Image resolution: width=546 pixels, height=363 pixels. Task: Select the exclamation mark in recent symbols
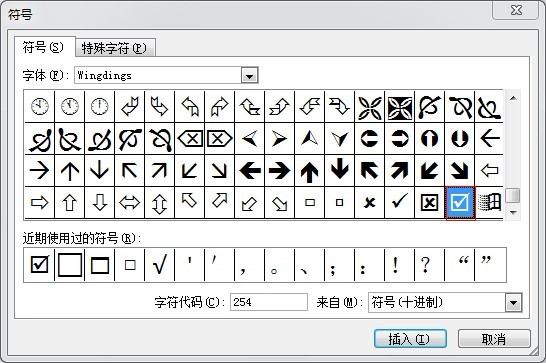399,265
